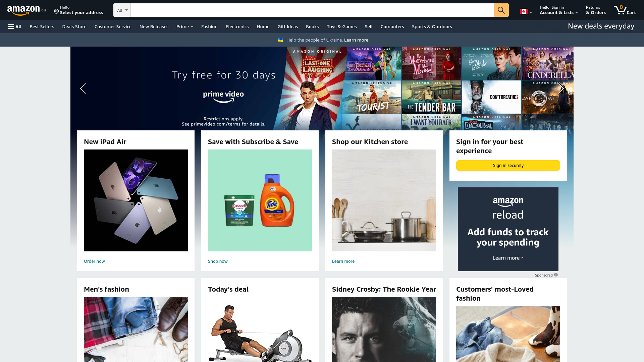Open Sell nav item
644x362 pixels.
tap(369, 26)
